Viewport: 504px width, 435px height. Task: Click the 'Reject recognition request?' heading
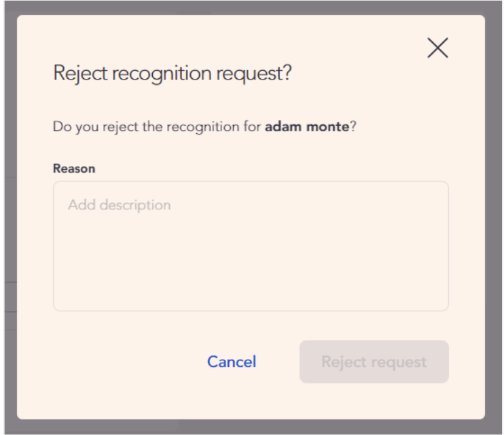[172, 73]
